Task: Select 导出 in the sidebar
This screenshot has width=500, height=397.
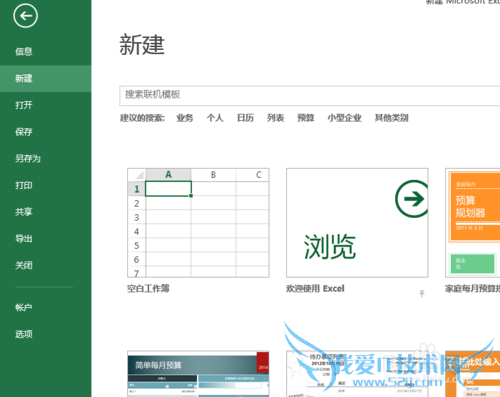Action: coord(24,238)
